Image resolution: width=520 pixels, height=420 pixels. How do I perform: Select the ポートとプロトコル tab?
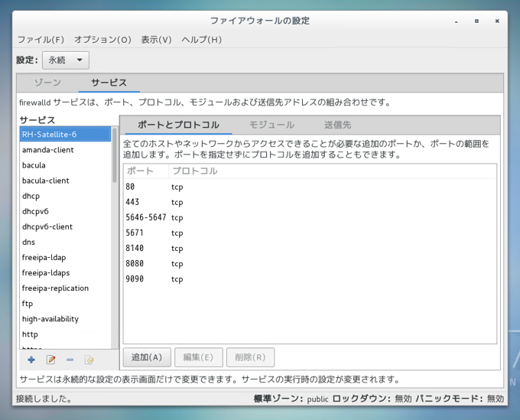pos(178,125)
